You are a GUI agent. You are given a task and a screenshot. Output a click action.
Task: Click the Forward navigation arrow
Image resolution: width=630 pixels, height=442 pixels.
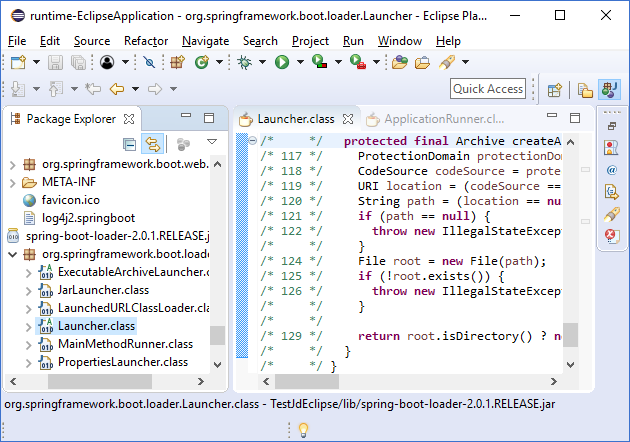pyautogui.click(x=155, y=88)
